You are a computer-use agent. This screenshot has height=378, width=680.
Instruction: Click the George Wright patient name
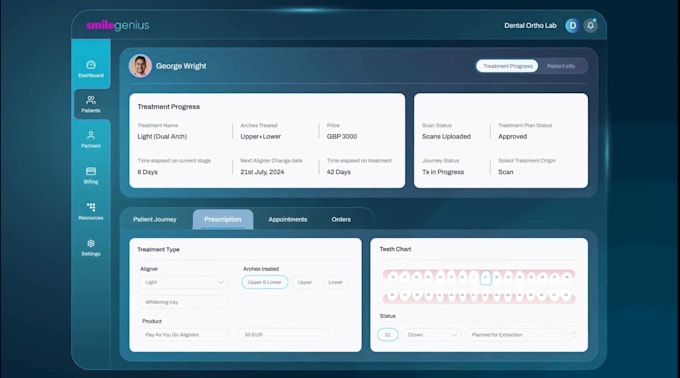[x=181, y=66]
